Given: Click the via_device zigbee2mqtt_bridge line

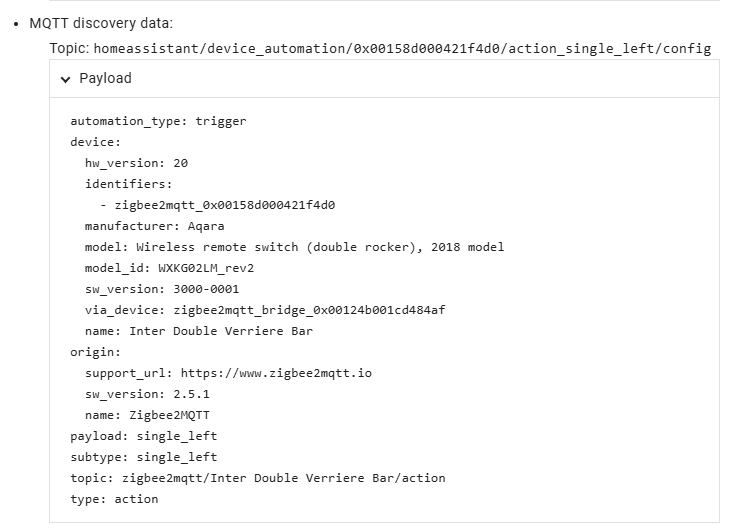Looking at the screenshot, I should (265, 310).
